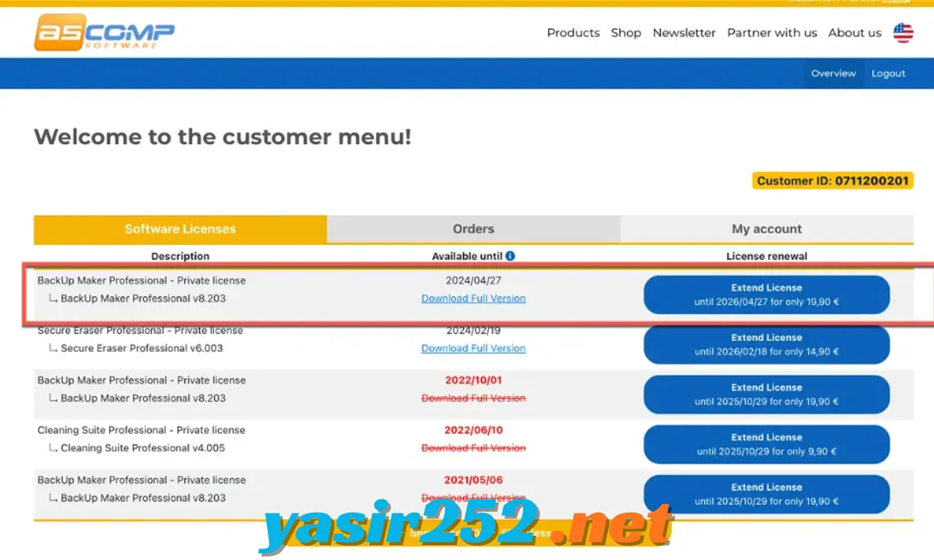The width and height of the screenshot is (934, 560).
Task: Click the Available until column header text
Action: coord(467,256)
